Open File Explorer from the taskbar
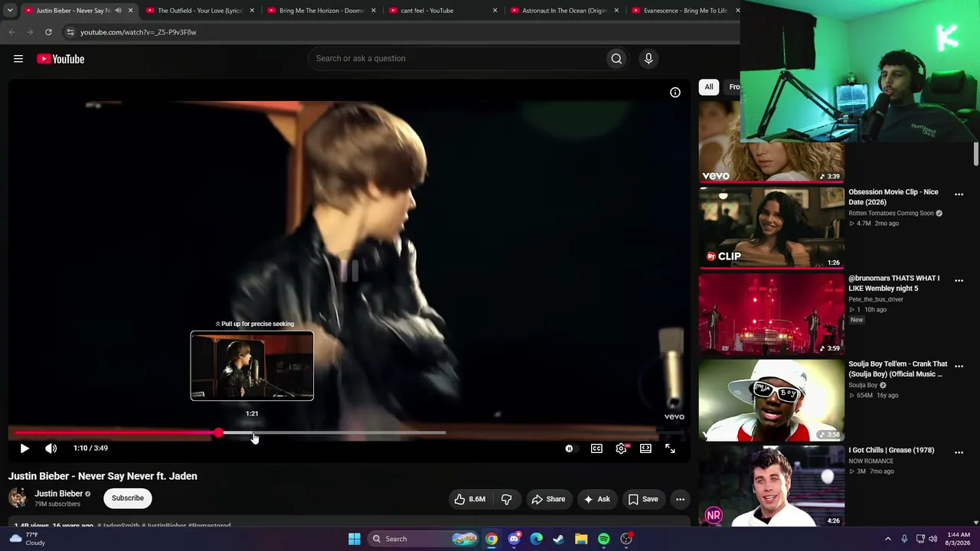The width and height of the screenshot is (980, 551). (x=581, y=539)
